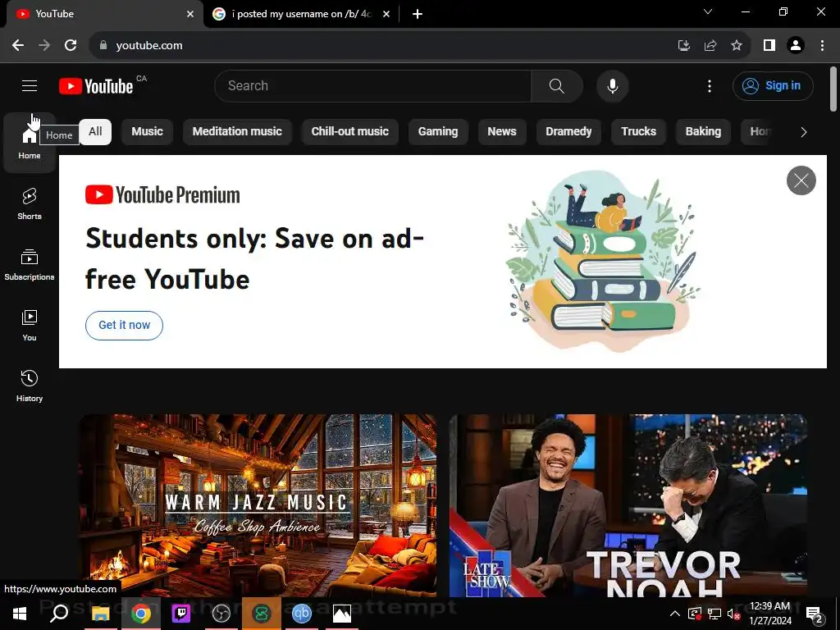Open Shorts in the sidebar
The width and height of the screenshot is (840, 630).
(x=30, y=203)
